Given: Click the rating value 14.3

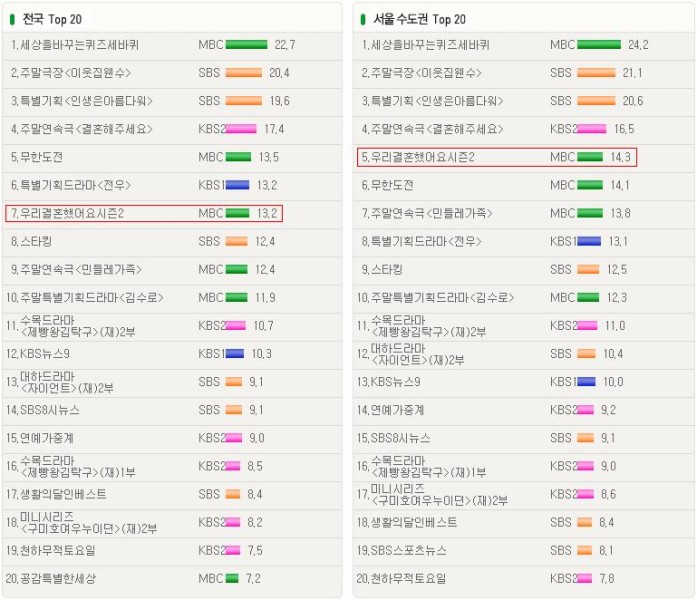Looking at the screenshot, I should (621, 157).
